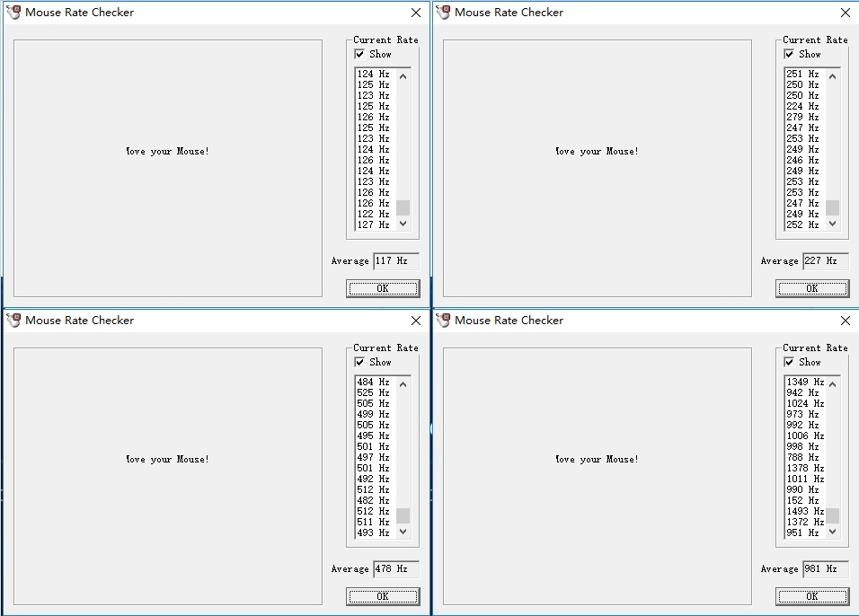Click the mouse icon in the 981 Hz window title
Screen dimensions: 859x616
coord(443,320)
